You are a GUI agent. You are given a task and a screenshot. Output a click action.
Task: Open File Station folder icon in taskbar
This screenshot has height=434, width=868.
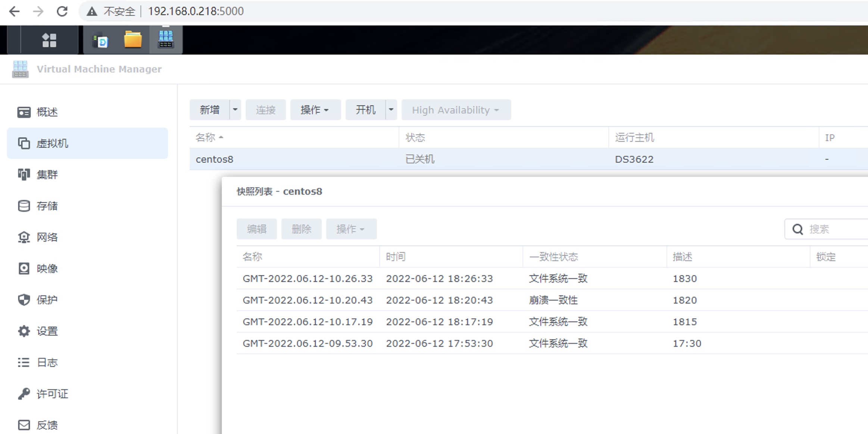tap(133, 40)
